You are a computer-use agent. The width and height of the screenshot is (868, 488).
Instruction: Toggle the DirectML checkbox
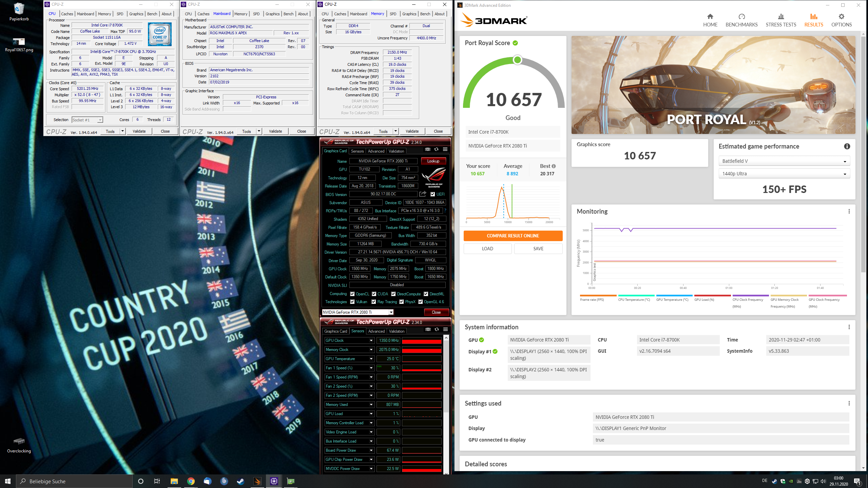426,294
